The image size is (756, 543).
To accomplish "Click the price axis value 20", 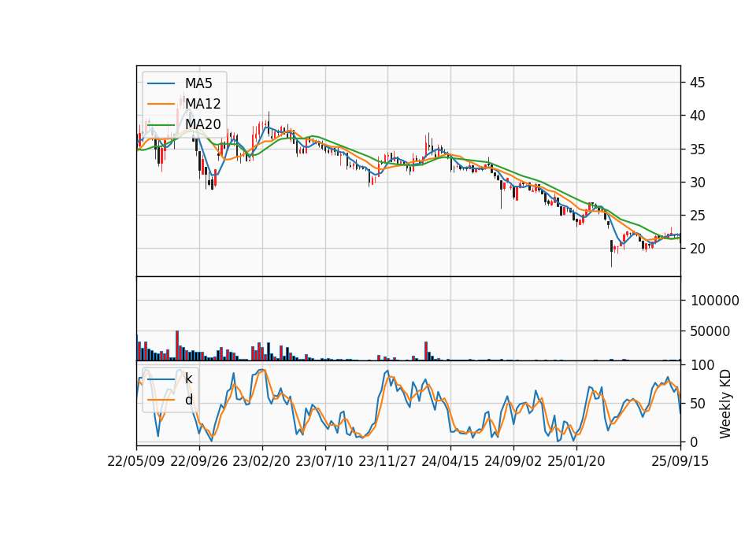I will coord(697,249).
